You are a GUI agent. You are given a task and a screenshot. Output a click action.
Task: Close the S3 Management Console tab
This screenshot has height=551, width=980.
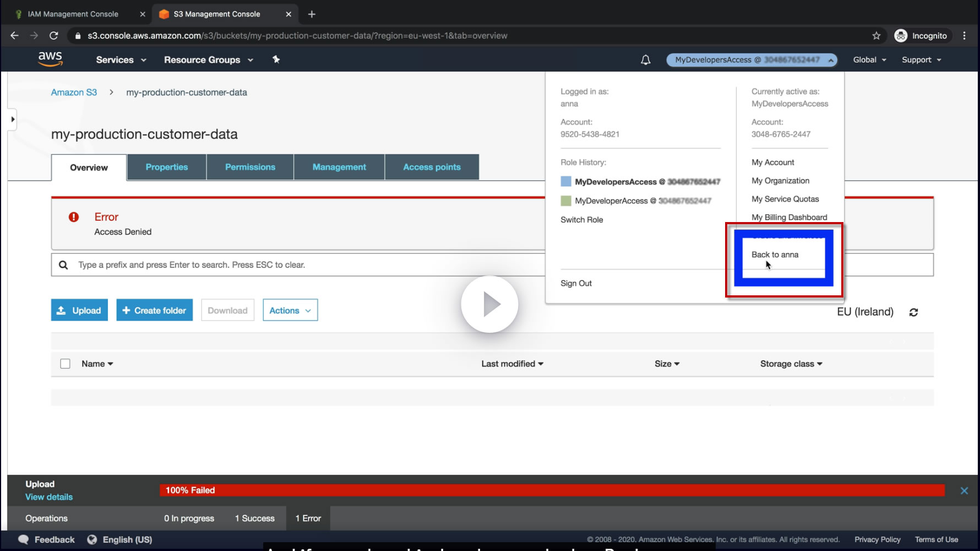[x=288, y=14]
